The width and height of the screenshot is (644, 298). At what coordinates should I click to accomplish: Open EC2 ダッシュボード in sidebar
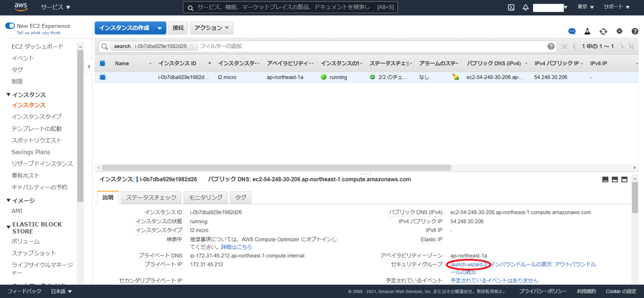pos(38,46)
